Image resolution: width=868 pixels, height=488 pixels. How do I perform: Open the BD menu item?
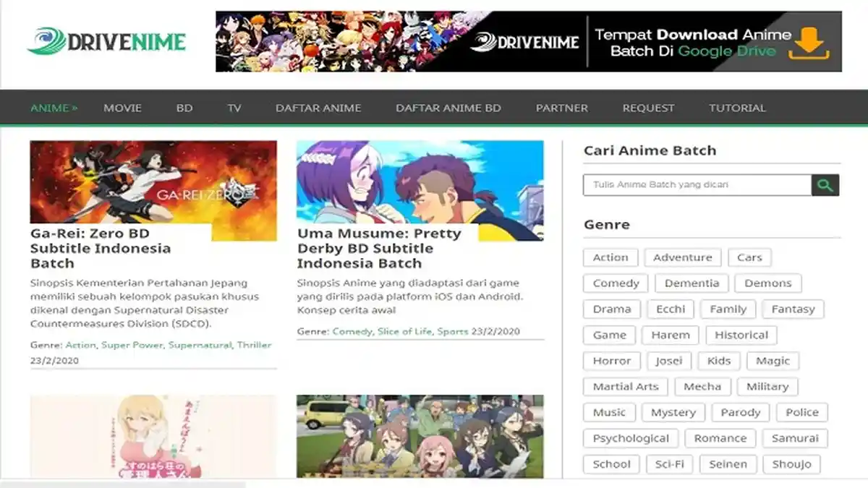click(184, 108)
